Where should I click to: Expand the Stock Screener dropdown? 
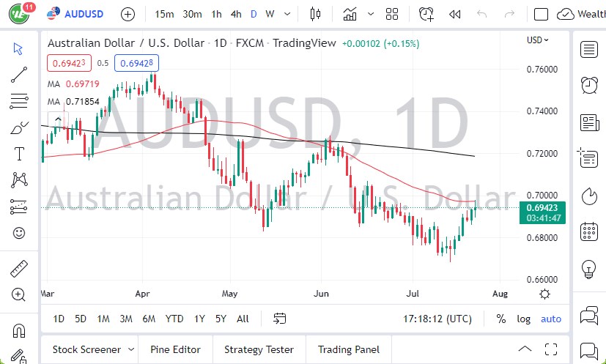131,349
